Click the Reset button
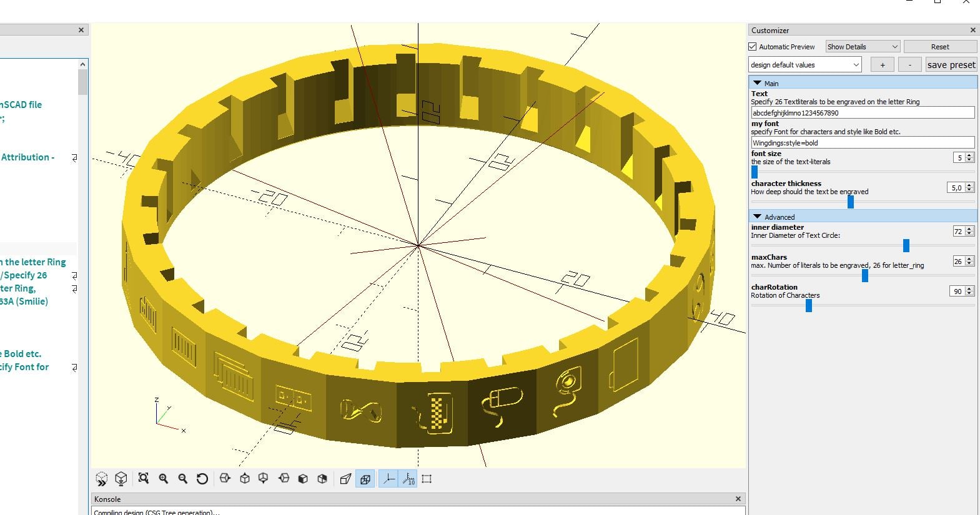 [940, 47]
